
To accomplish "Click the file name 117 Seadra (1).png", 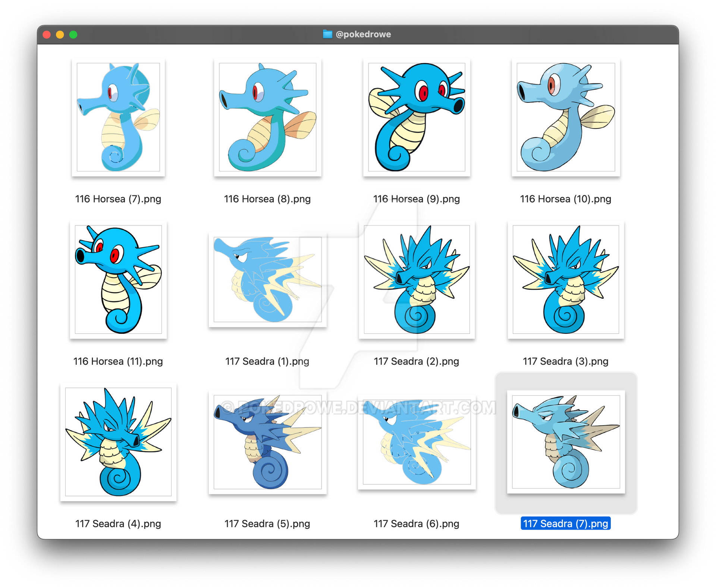I will pyautogui.click(x=267, y=361).
